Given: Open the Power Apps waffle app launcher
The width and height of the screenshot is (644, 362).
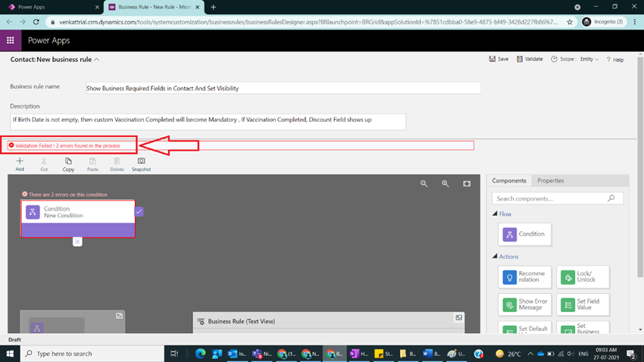Looking at the screenshot, I should [11, 40].
